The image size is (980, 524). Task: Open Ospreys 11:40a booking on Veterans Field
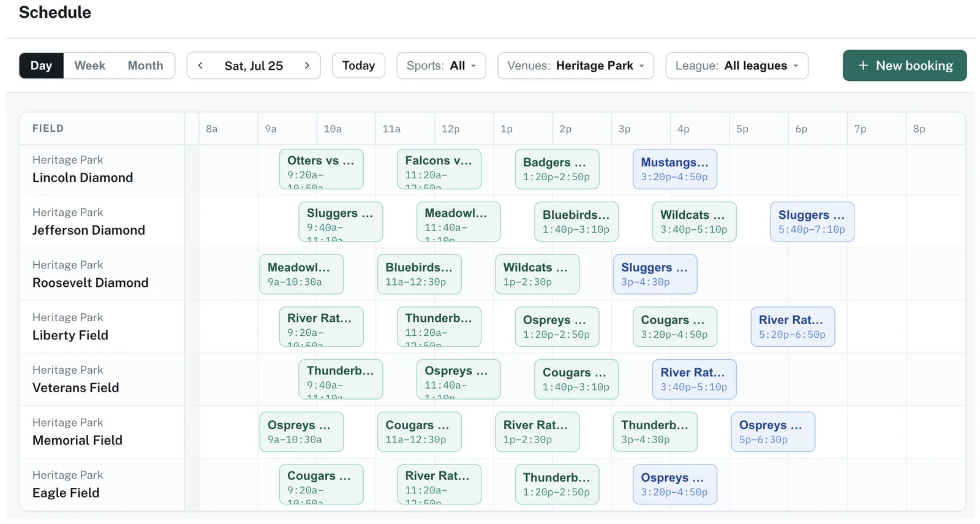coord(459,379)
